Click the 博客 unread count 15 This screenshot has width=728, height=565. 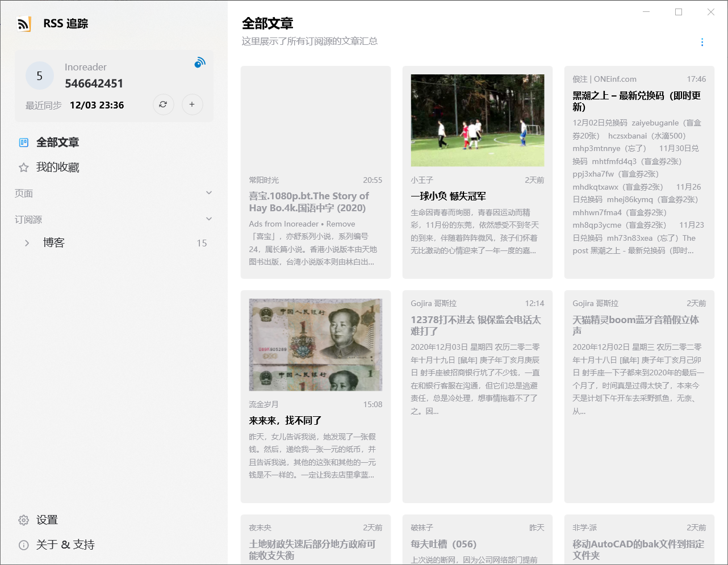[202, 243]
